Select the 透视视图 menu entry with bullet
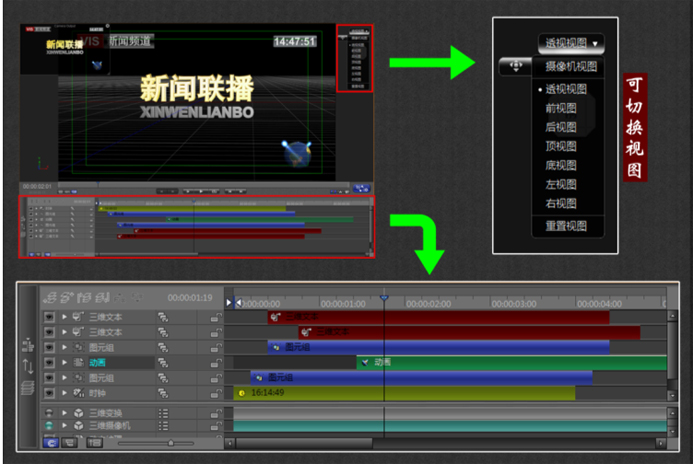The width and height of the screenshot is (693, 464). pyautogui.click(x=565, y=89)
